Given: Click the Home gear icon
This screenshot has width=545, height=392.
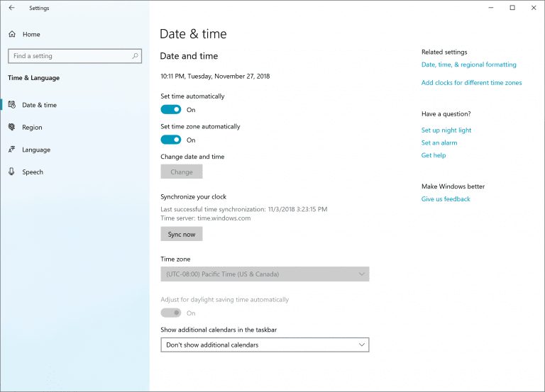Looking at the screenshot, I should click(x=11, y=34).
